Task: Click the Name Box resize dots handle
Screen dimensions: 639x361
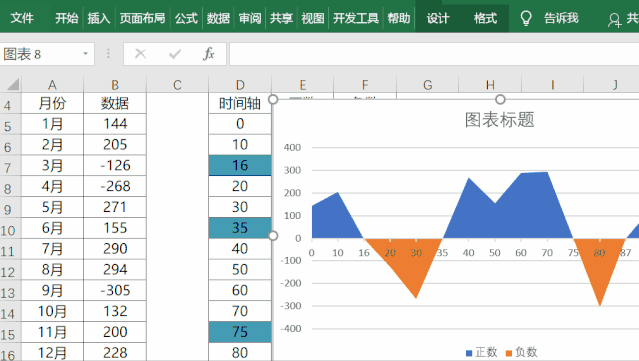Action: (108, 54)
